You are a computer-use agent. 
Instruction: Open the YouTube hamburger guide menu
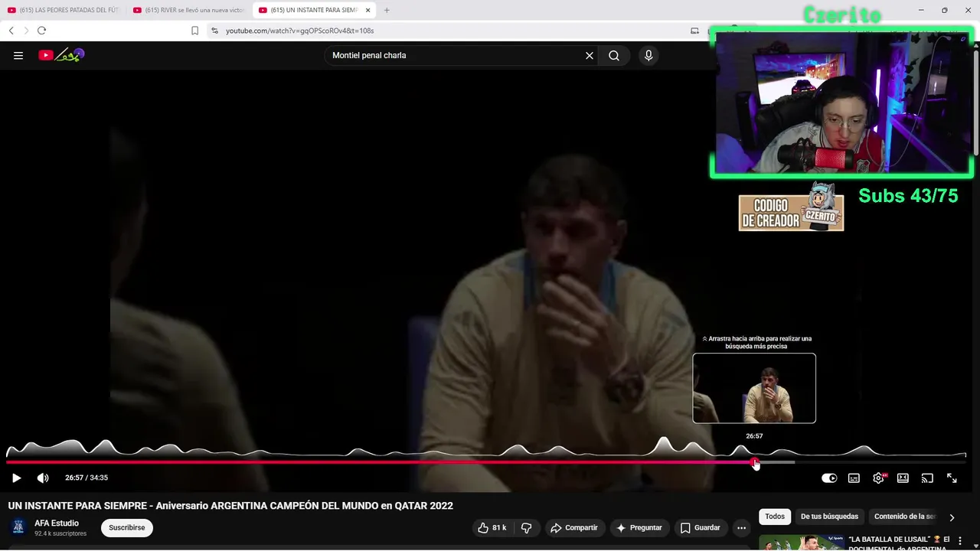coord(18,55)
